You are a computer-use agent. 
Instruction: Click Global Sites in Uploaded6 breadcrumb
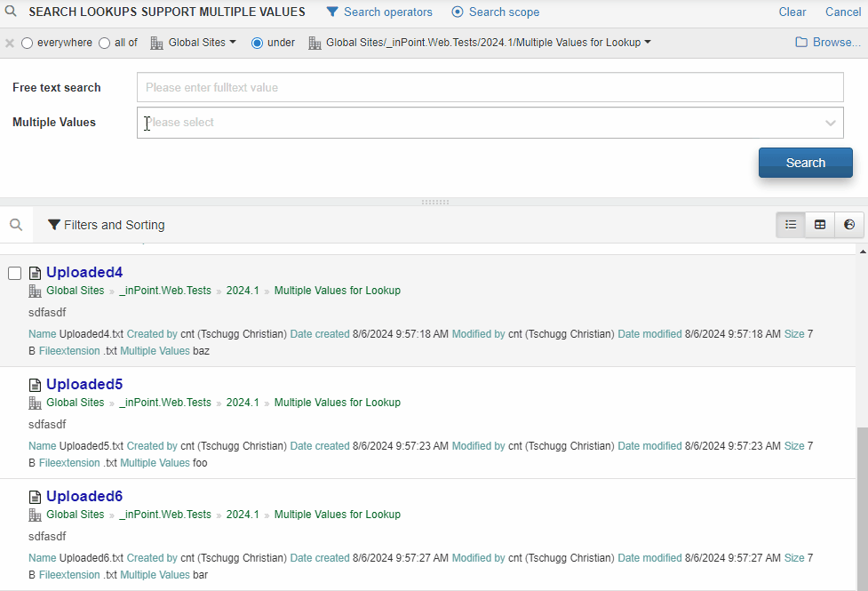point(76,514)
